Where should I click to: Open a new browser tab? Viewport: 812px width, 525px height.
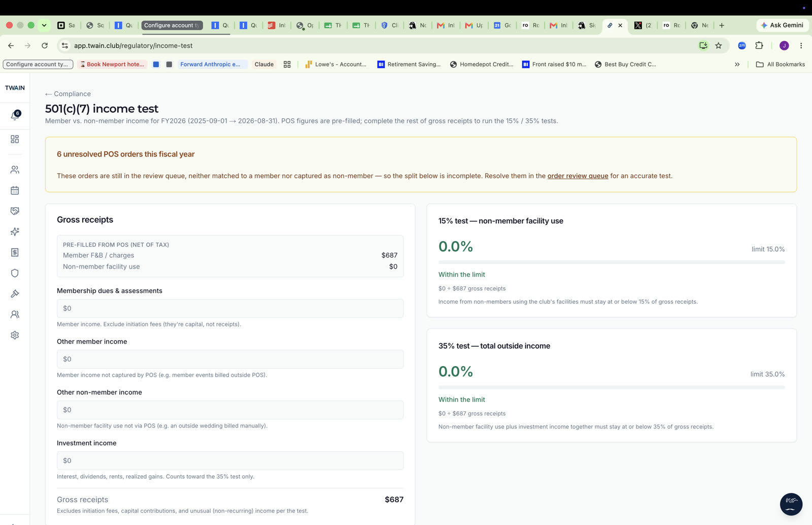pyautogui.click(x=722, y=25)
